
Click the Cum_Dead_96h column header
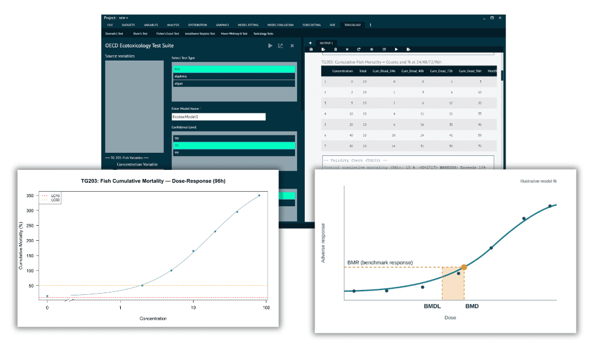coord(470,71)
